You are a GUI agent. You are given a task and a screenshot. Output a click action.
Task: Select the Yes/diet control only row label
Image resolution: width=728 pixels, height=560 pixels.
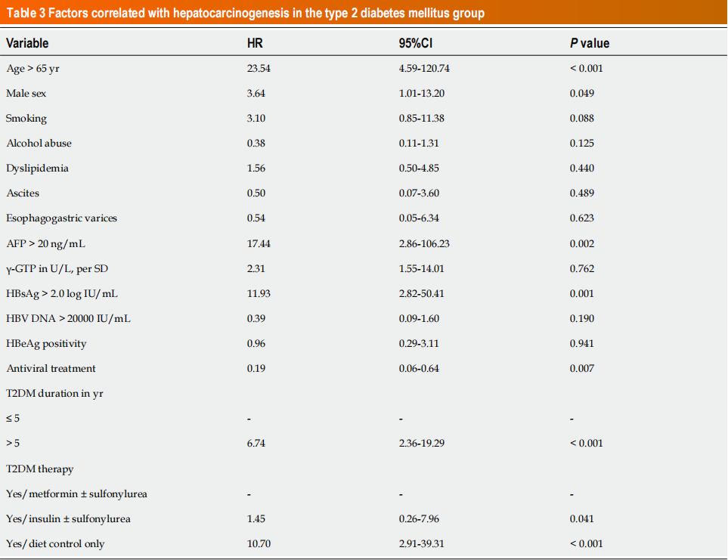(55, 543)
